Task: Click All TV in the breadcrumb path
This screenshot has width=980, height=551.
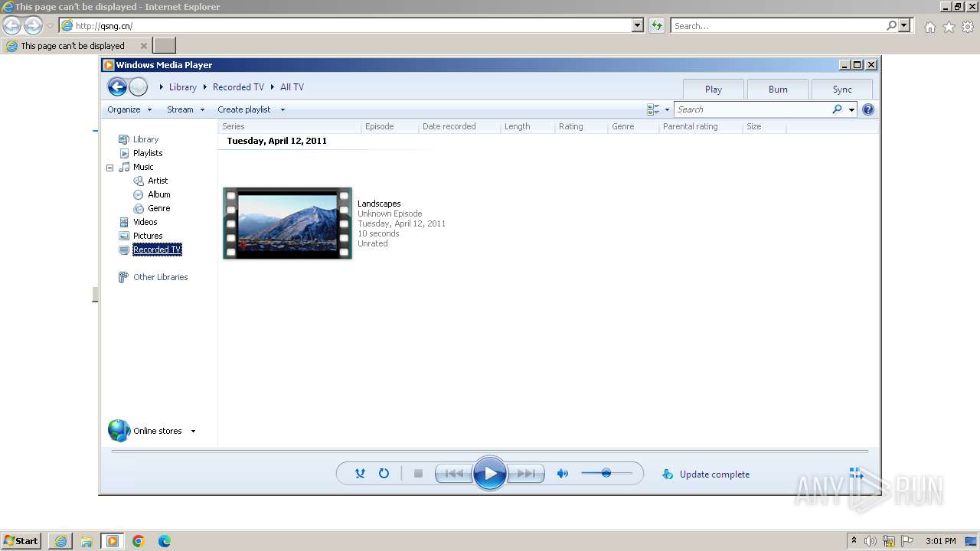Action: pyautogui.click(x=292, y=87)
